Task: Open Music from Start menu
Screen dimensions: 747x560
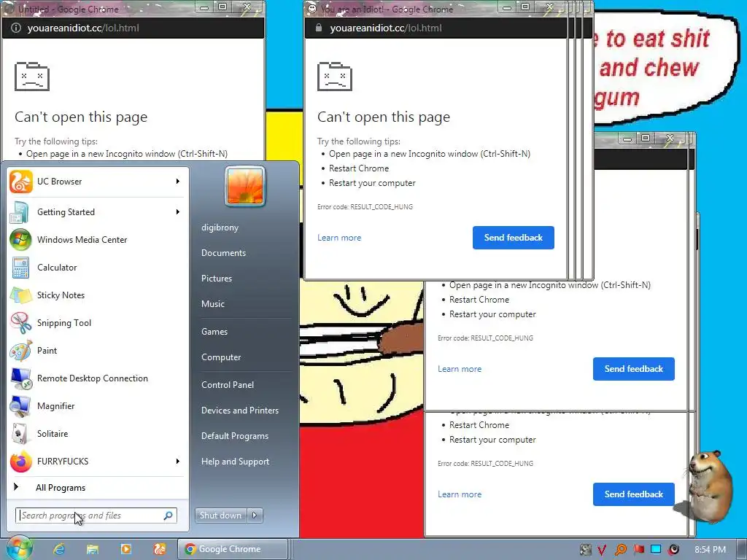Action: [x=212, y=304]
